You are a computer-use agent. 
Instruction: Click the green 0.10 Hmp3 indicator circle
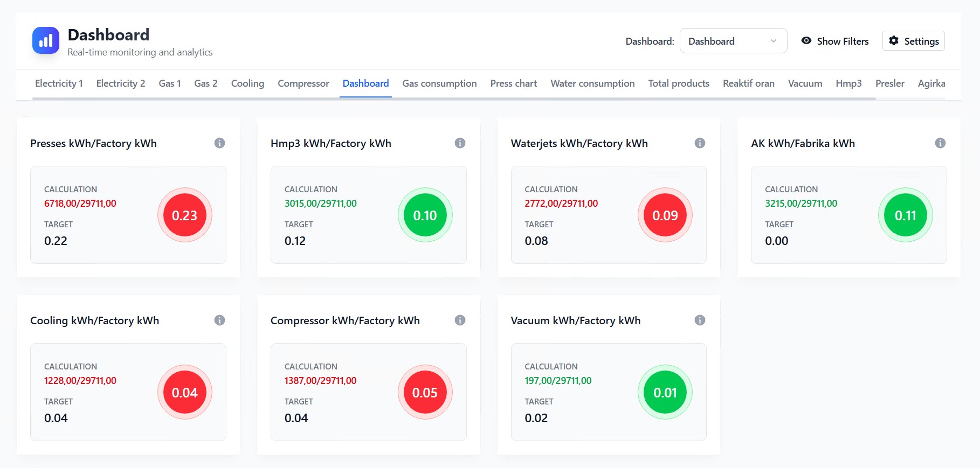click(x=425, y=215)
